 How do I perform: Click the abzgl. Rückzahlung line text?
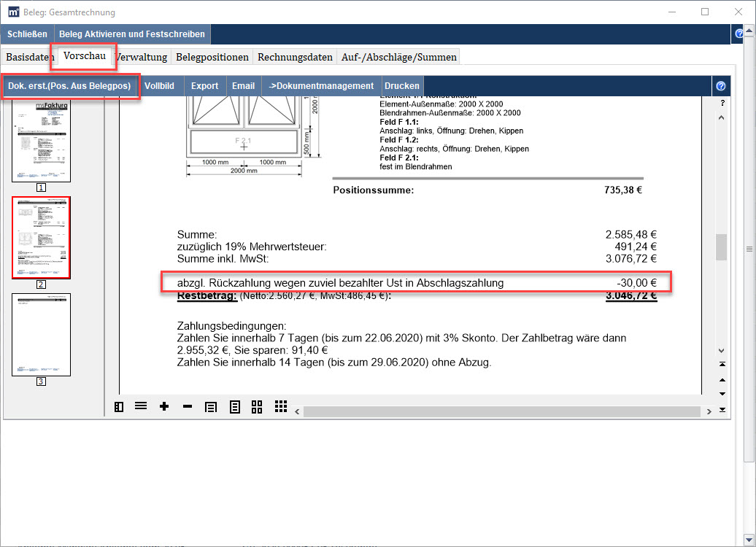coord(340,283)
